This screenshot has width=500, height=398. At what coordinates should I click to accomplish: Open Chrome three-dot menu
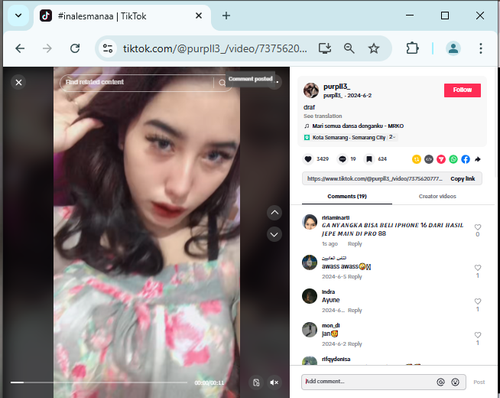(x=481, y=49)
